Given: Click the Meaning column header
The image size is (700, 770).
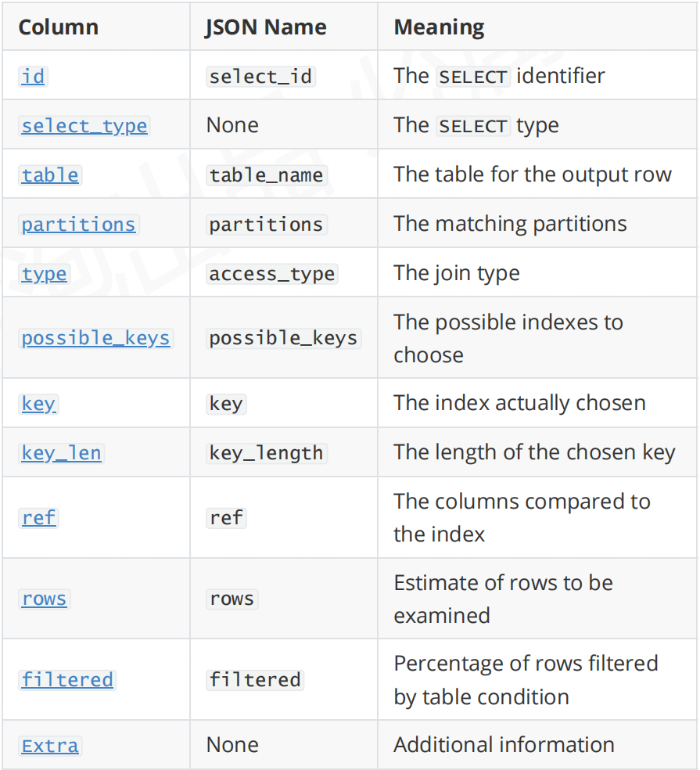Looking at the screenshot, I should click(440, 27).
